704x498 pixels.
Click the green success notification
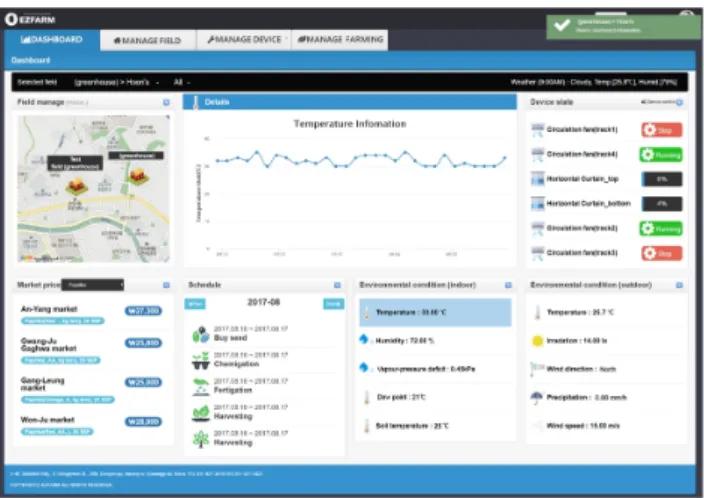point(623,26)
